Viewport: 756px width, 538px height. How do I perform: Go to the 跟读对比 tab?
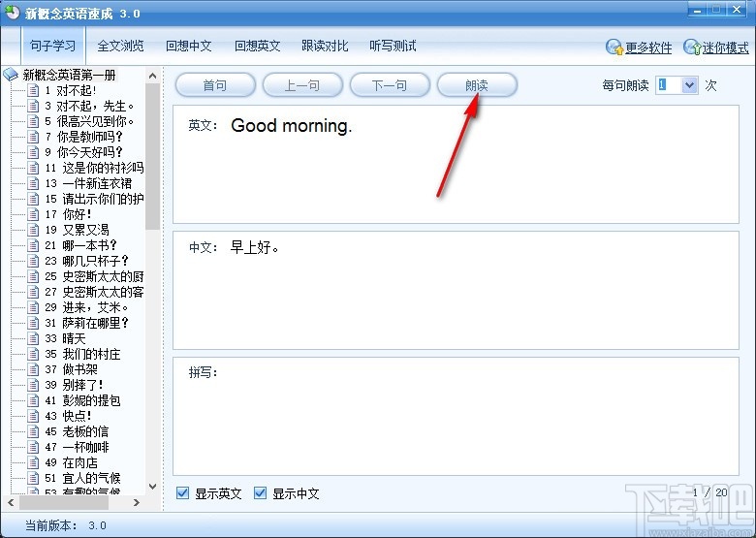pos(325,46)
